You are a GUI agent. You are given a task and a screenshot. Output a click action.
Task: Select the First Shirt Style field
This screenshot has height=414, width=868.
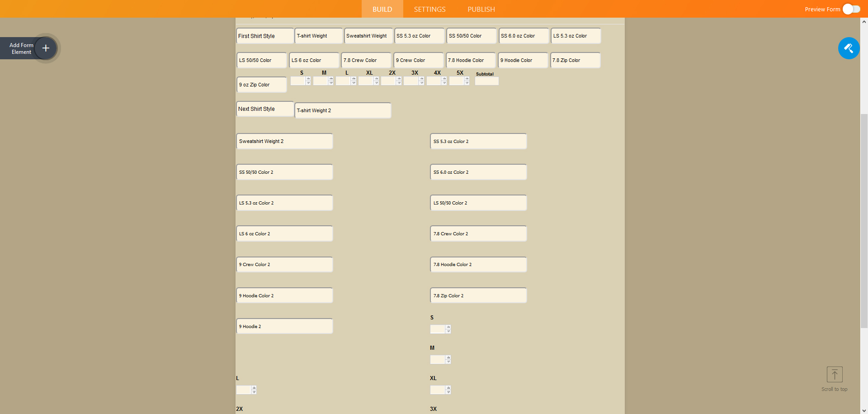coord(264,36)
